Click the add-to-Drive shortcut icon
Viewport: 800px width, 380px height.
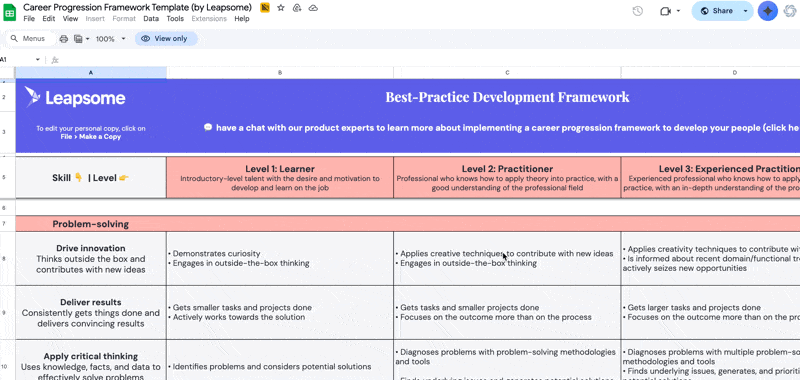pyautogui.click(x=297, y=8)
